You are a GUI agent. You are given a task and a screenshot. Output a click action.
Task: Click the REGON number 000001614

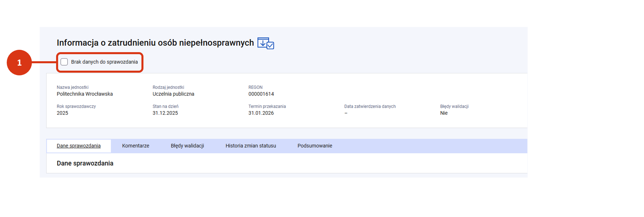[261, 94]
